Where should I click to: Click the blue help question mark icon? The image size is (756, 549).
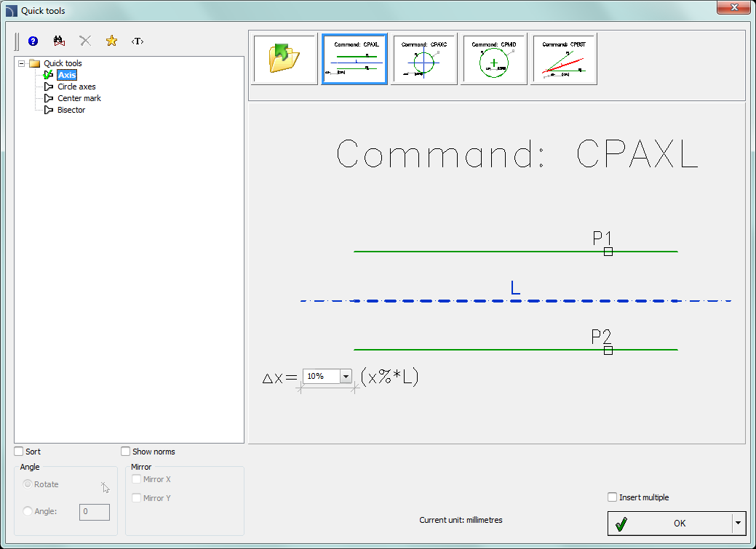point(33,41)
